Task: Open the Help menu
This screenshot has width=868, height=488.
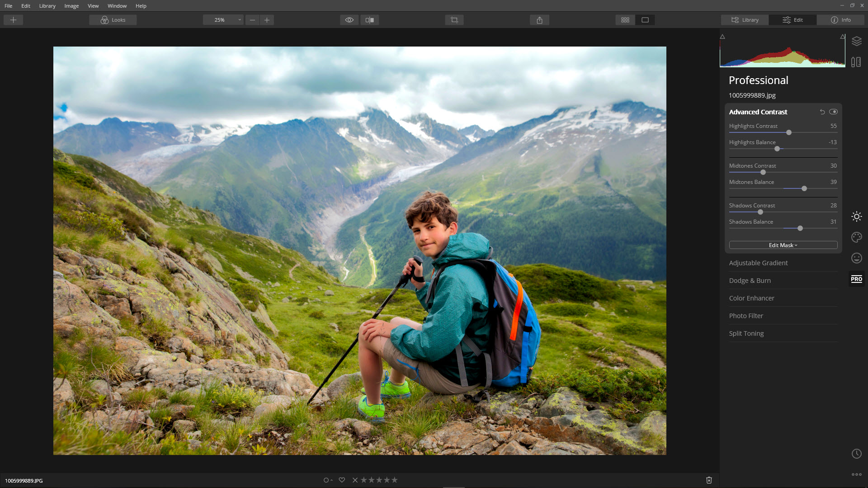Action: (141, 6)
